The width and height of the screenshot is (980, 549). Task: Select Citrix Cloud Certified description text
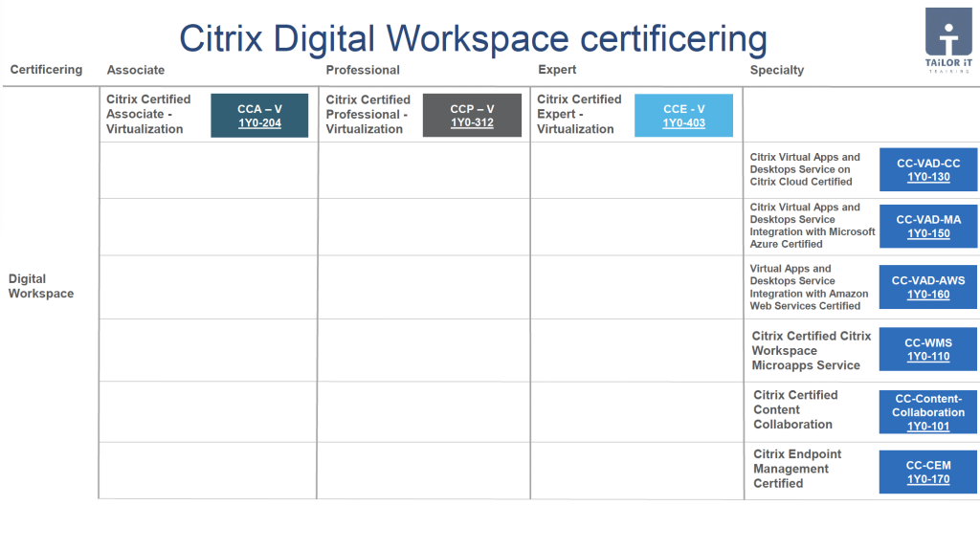click(x=805, y=169)
